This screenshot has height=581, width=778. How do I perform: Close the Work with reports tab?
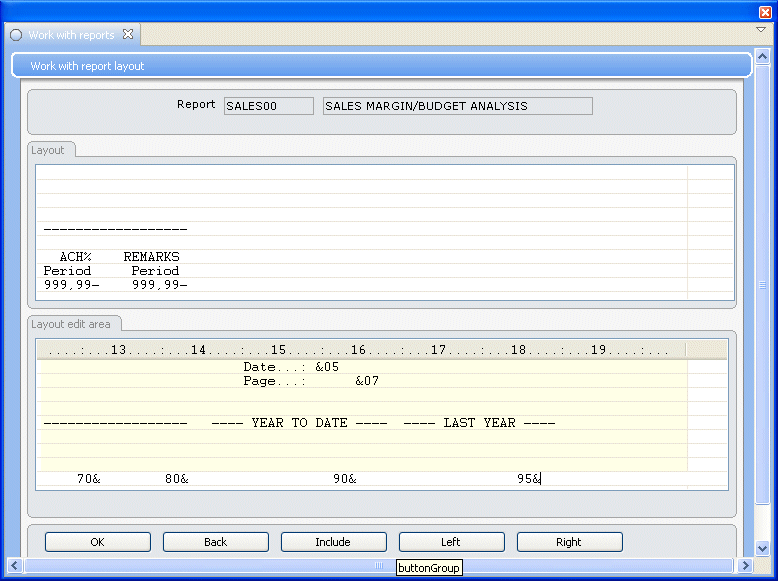click(x=128, y=34)
